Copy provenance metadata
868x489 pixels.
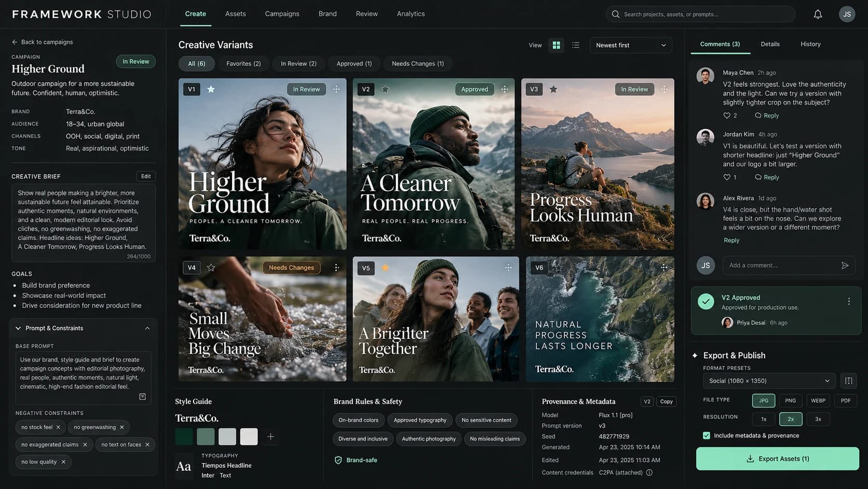pyautogui.click(x=666, y=402)
